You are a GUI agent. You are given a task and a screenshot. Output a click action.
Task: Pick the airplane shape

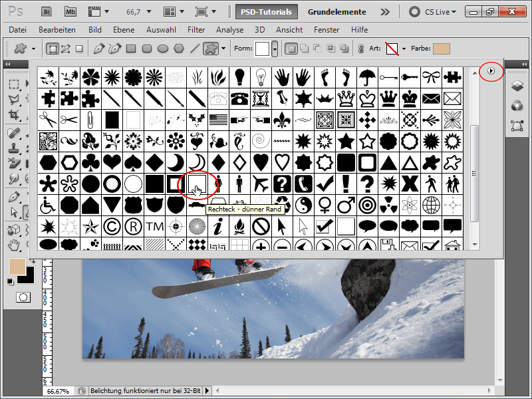point(261,184)
